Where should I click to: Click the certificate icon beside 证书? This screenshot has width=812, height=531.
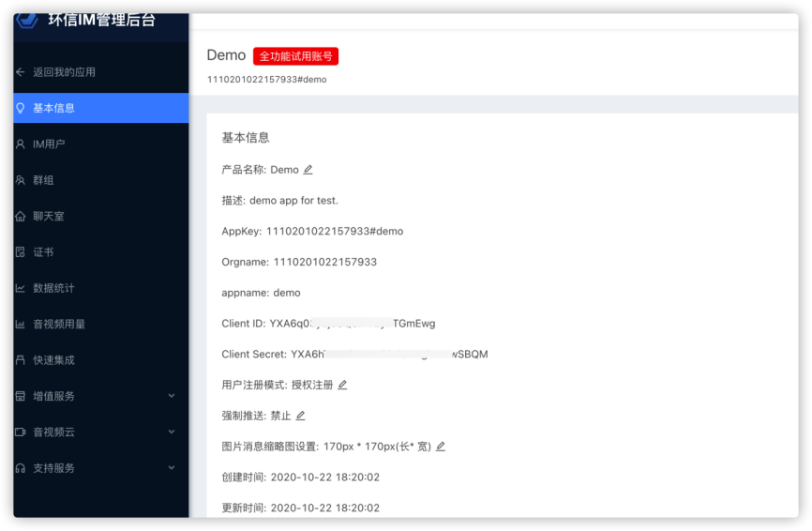pyautogui.click(x=21, y=251)
